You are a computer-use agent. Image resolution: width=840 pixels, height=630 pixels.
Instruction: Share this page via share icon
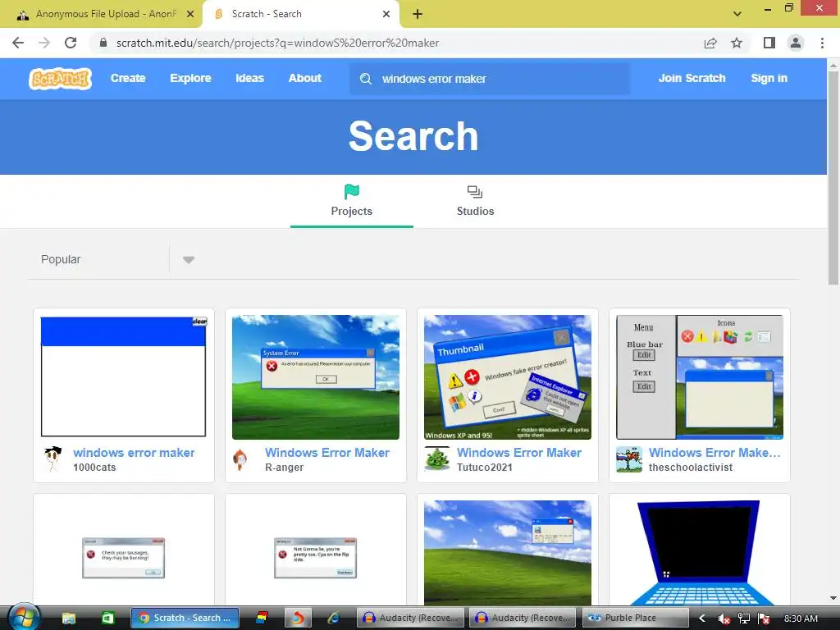[710, 43]
